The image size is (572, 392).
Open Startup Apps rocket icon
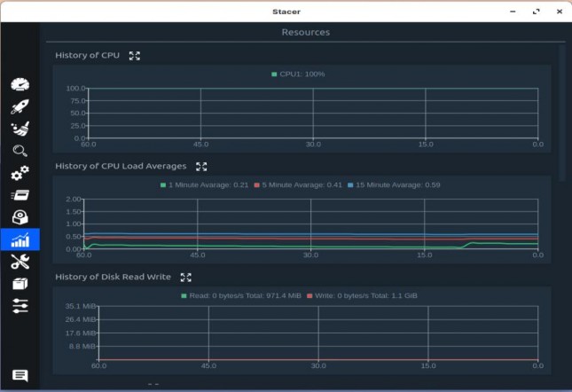pyautogui.click(x=20, y=106)
